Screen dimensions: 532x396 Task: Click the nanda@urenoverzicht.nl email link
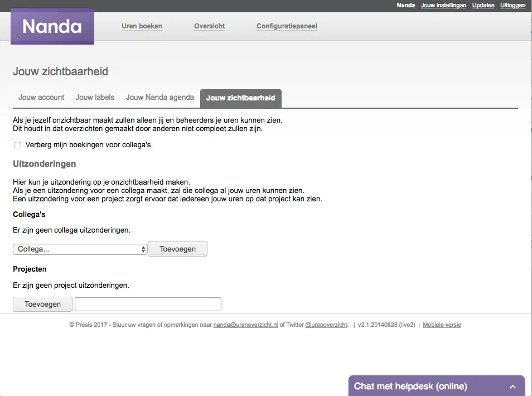(x=245, y=325)
